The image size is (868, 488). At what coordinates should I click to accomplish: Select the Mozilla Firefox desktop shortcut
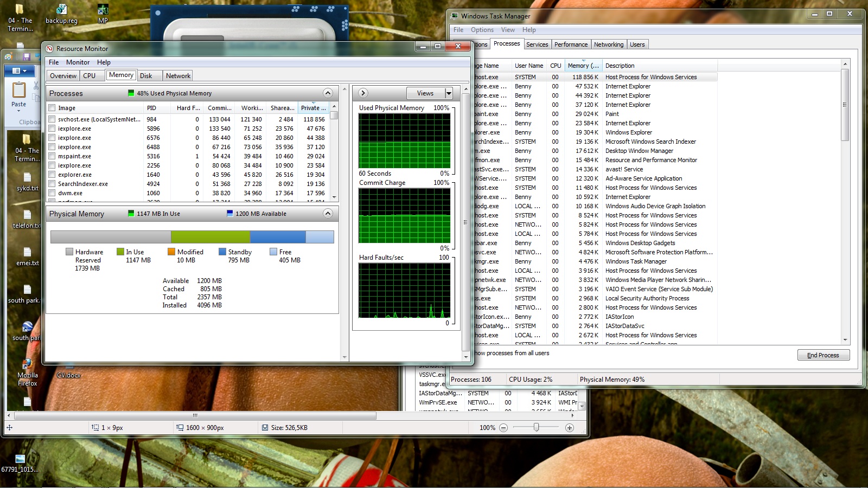click(27, 371)
